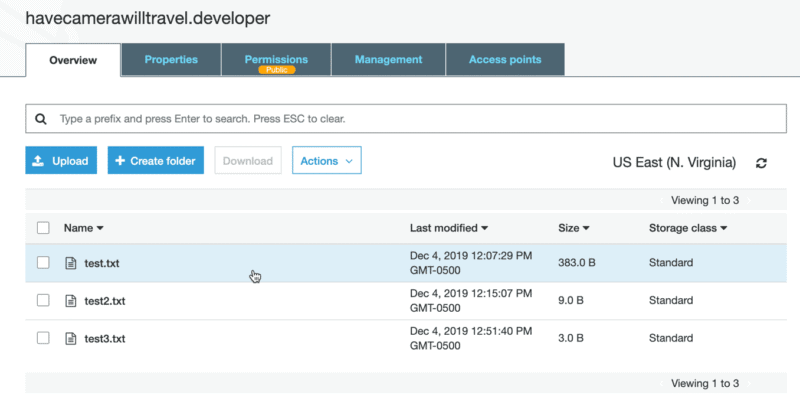Screen dimensions: 800x411
Task: Click the US East (N. Virginia) region label
Action: click(674, 163)
